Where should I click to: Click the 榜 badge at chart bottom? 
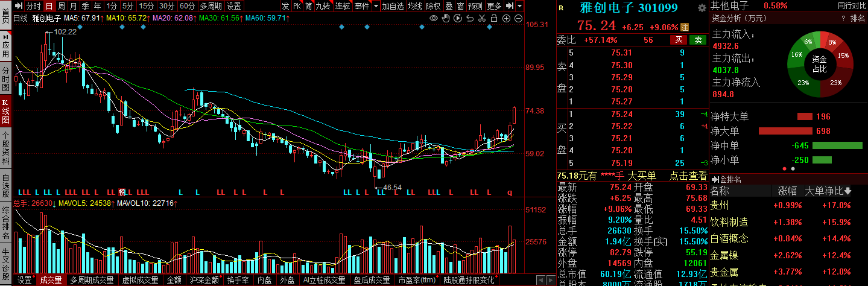tap(122, 192)
